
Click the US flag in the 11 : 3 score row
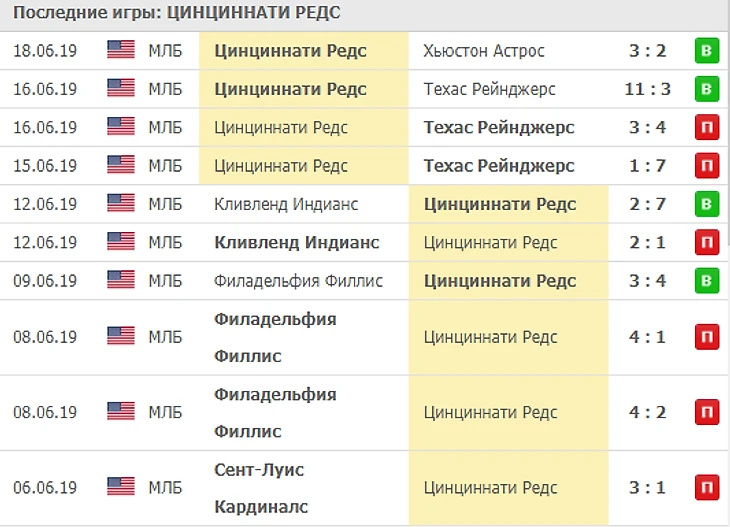pyautogui.click(x=121, y=88)
